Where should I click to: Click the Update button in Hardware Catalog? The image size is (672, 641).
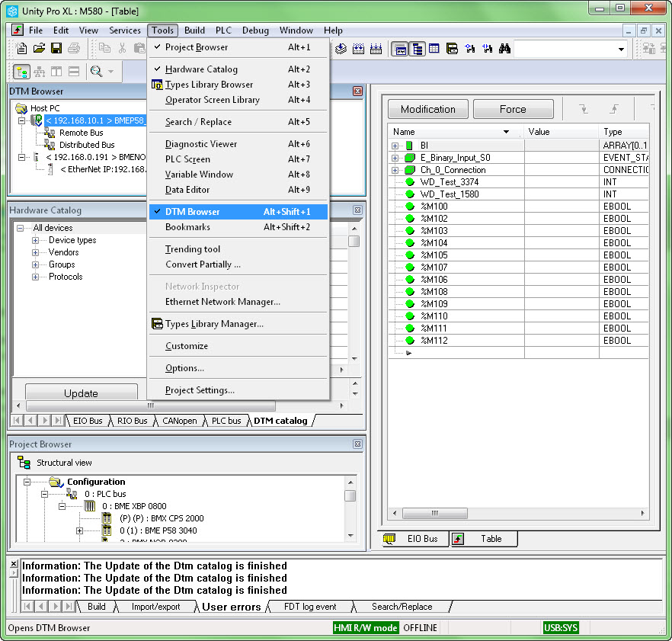[x=81, y=393]
